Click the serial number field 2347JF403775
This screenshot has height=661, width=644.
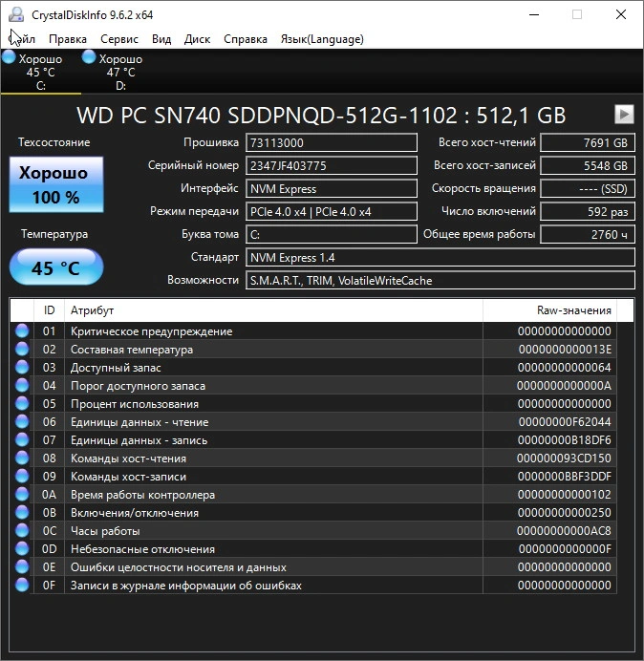pyautogui.click(x=332, y=165)
